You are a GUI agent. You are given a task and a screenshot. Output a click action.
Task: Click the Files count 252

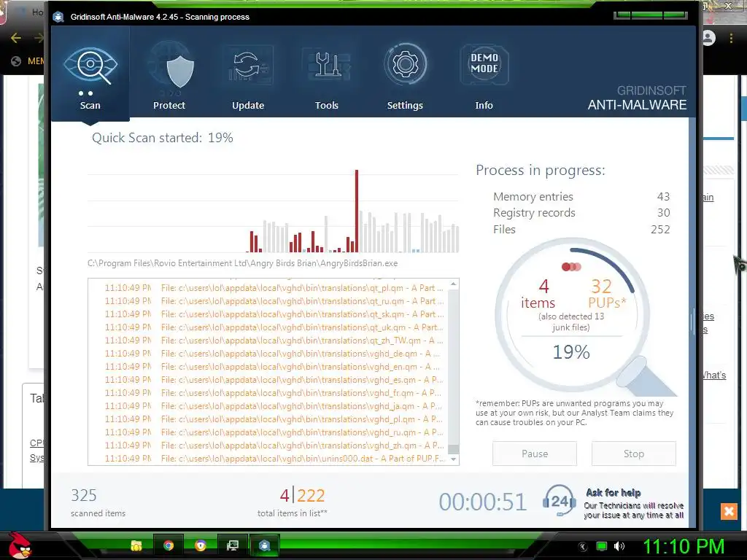(x=660, y=230)
